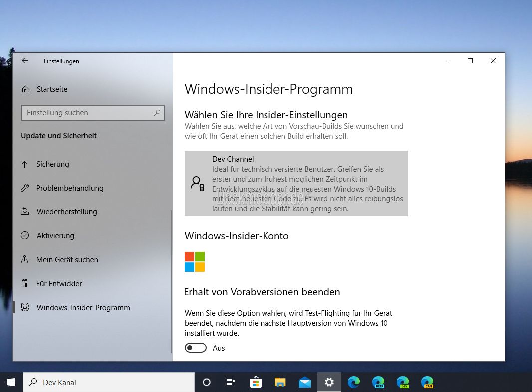Open Mein Gerät suchen page
532x392 pixels.
tap(92, 259)
